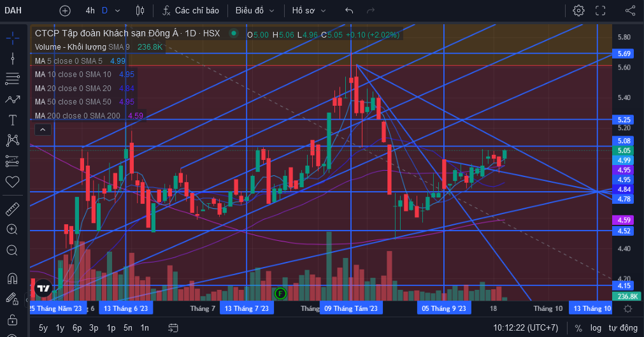Open chart settings gear
Viewport: 644px width, 337px height.
point(578,11)
